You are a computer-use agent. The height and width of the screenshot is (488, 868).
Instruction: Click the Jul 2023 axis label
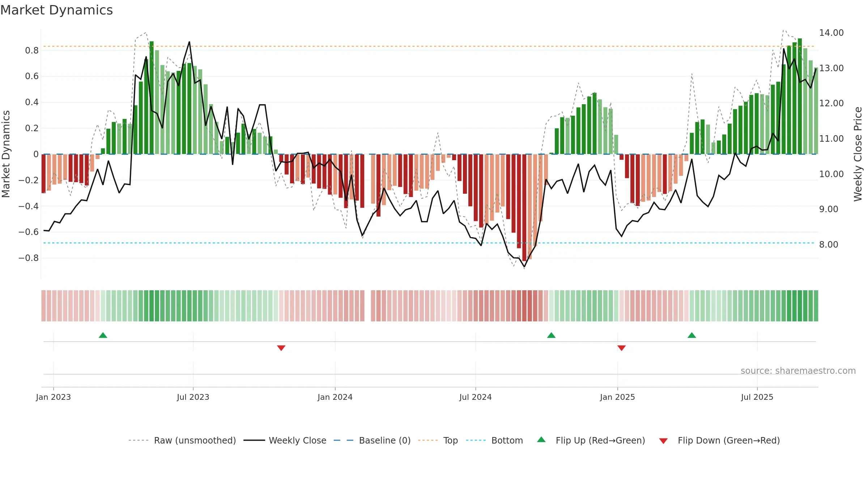click(193, 397)
